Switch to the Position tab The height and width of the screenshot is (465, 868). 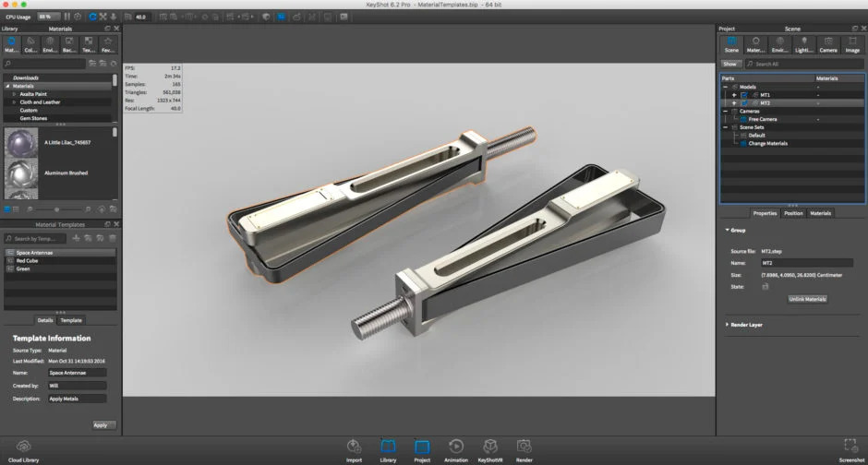(x=793, y=213)
